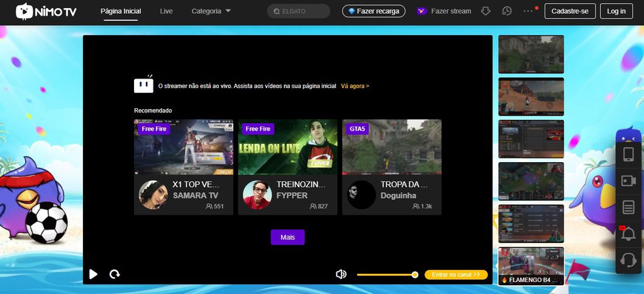Click the ELGATO search field
This screenshot has height=294, width=644.
[299, 11]
